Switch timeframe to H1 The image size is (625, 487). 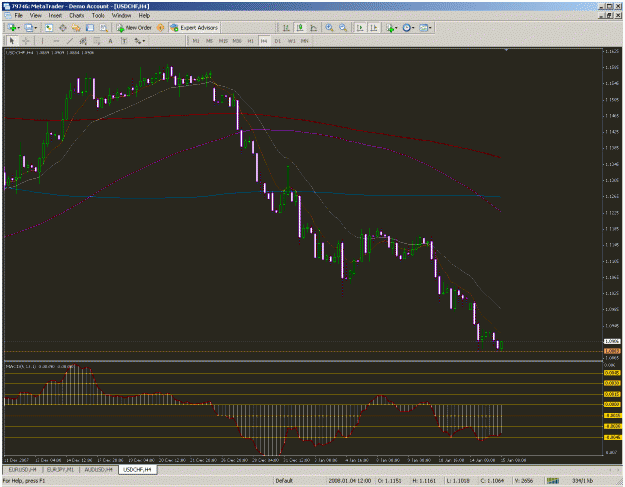pyautogui.click(x=250, y=41)
